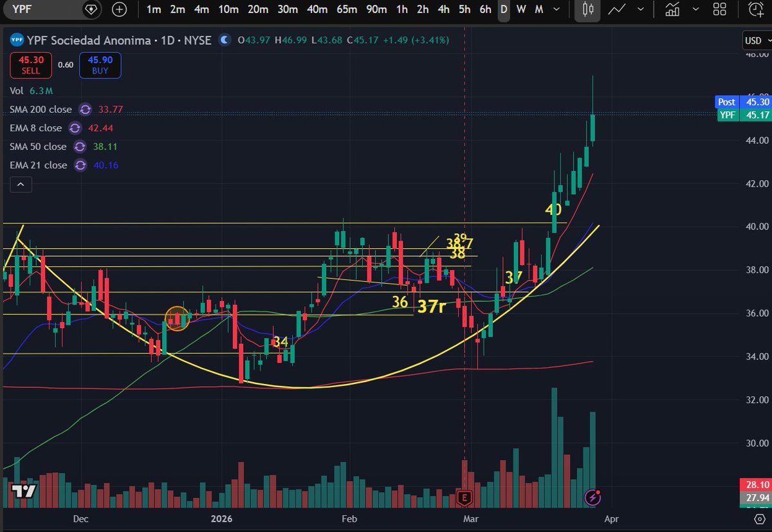Click the Post 45.30 price label

pyautogui.click(x=743, y=102)
